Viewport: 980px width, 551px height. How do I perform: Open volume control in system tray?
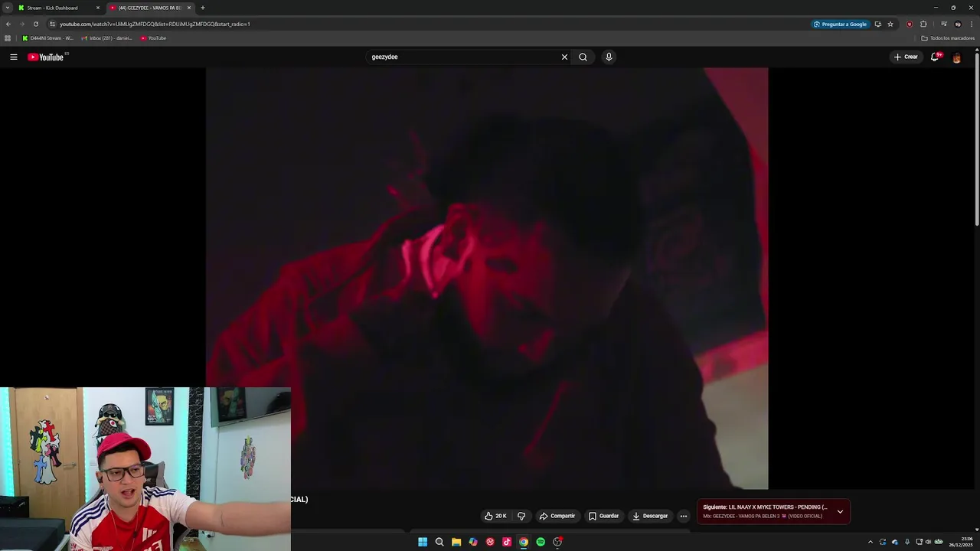pyautogui.click(x=928, y=542)
